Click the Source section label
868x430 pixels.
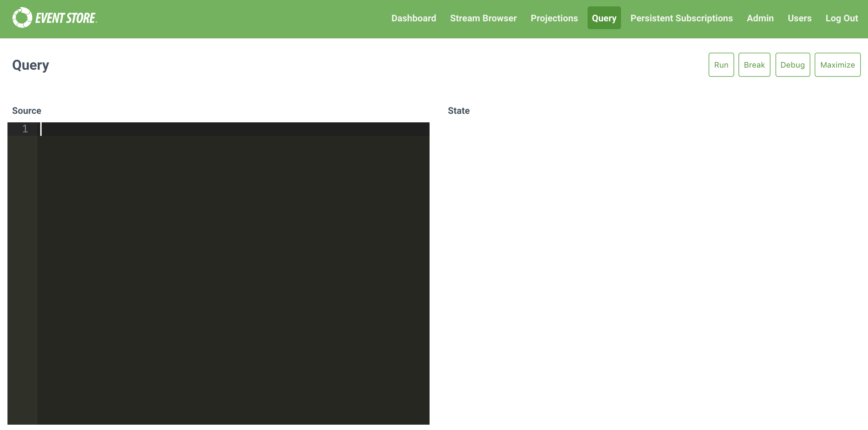(x=26, y=110)
